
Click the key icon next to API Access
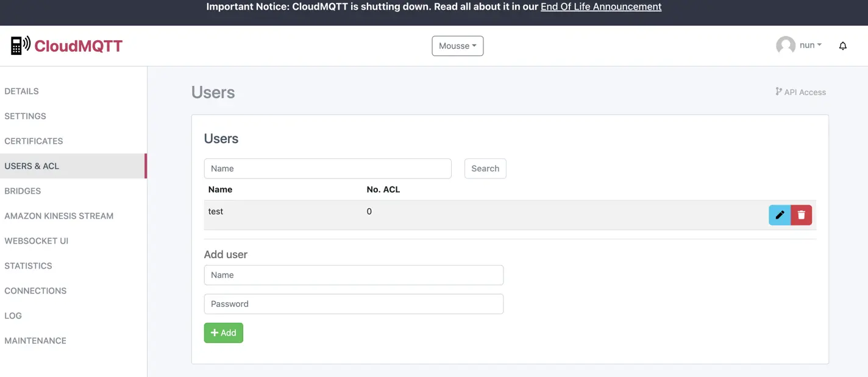pyautogui.click(x=778, y=91)
